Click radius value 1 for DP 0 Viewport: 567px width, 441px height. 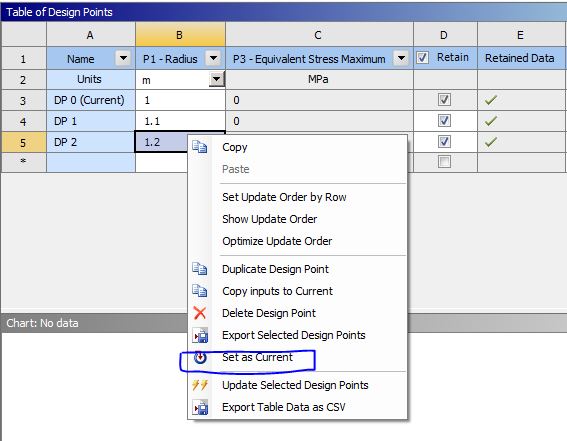tap(180, 100)
